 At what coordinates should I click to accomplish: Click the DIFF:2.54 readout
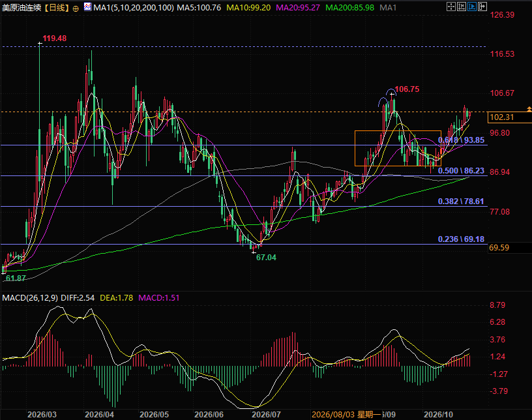78,298
